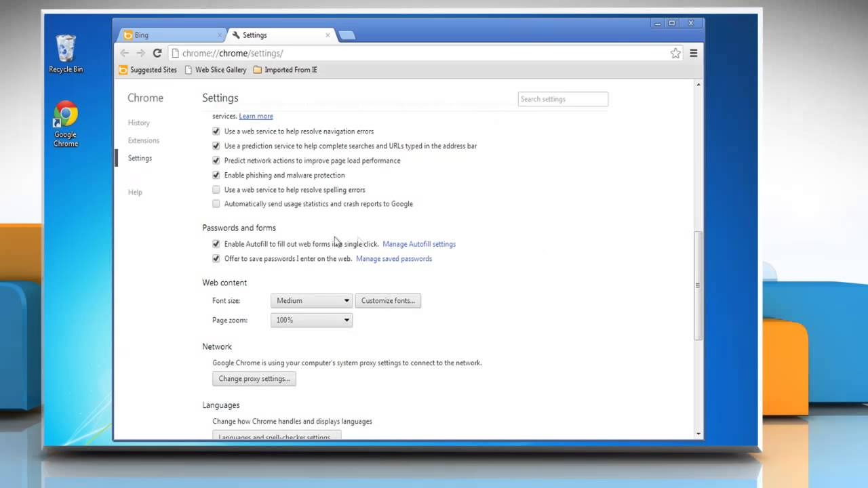Screen dimensions: 868x488
Task: Close the Bing tab
Action: click(x=220, y=35)
